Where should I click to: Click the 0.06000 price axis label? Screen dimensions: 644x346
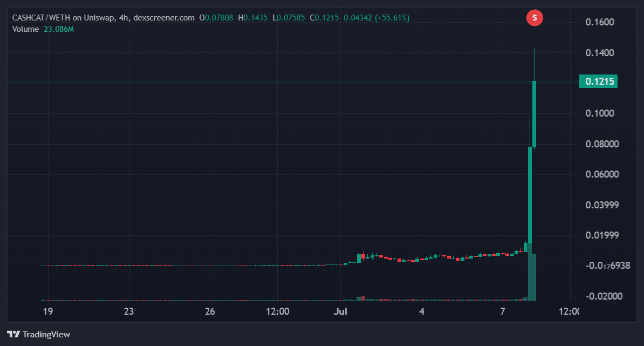pyautogui.click(x=602, y=174)
